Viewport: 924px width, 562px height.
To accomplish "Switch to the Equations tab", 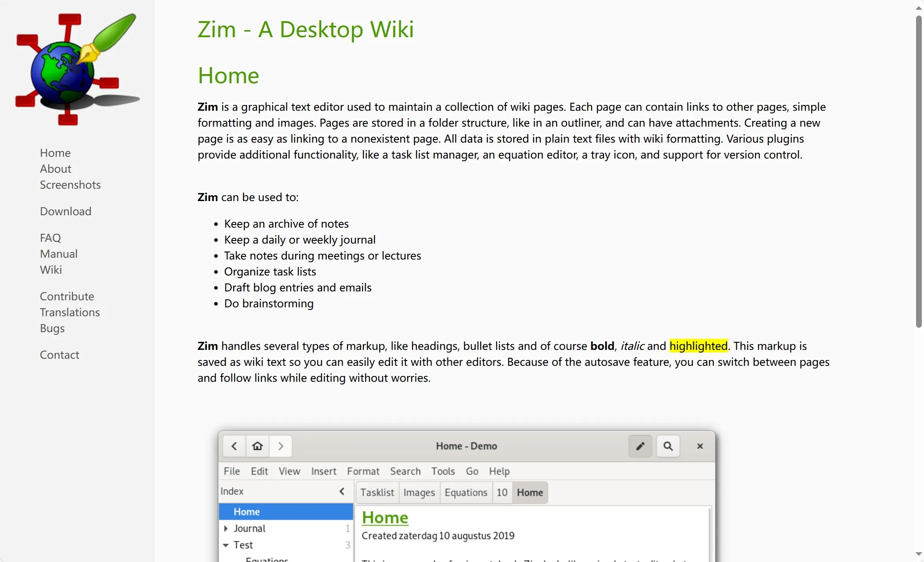I will (x=466, y=492).
